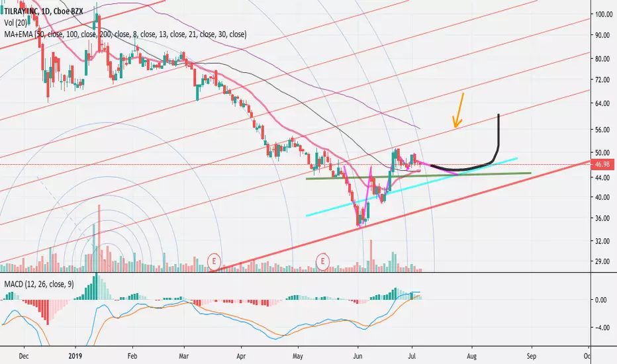Click the MACD 0.00 axis label
Image resolution: width=617 pixels, height=364 pixels.
pos(602,300)
